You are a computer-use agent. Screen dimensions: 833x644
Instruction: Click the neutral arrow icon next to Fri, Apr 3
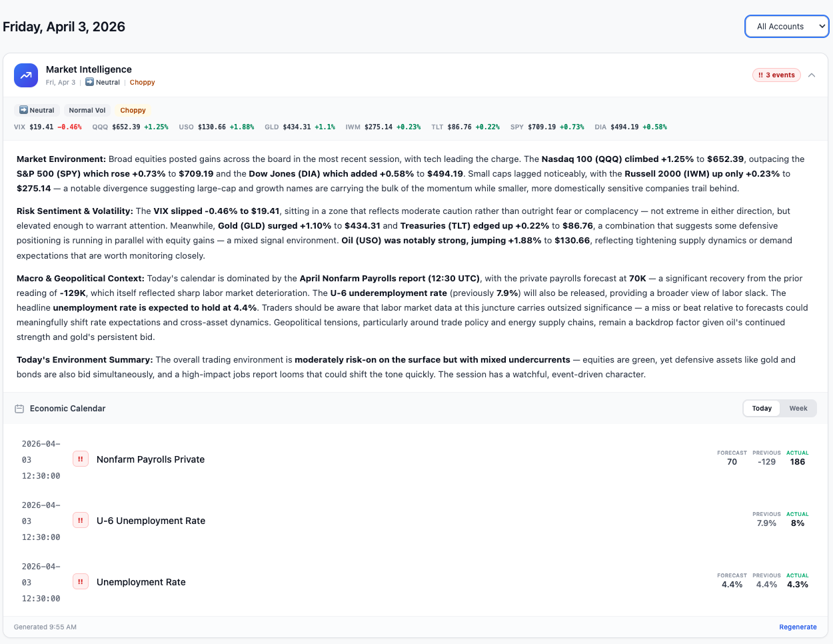click(89, 82)
